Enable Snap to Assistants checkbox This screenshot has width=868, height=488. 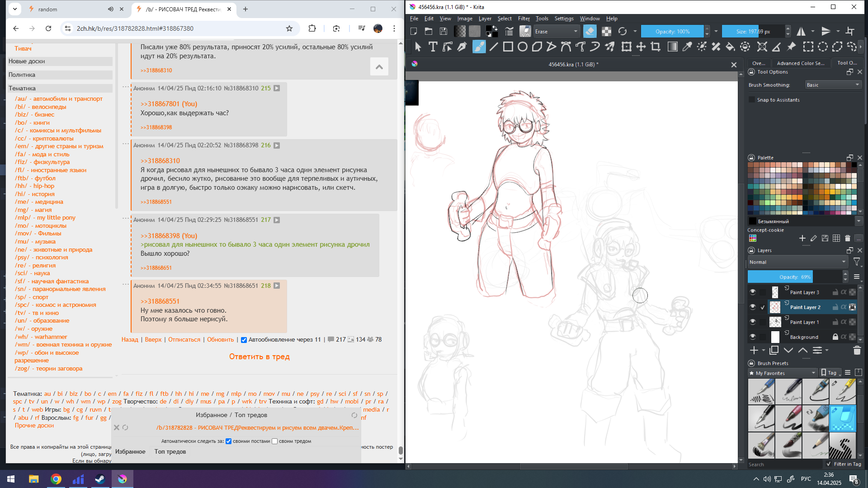pyautogui.click(x=752, y=100)
